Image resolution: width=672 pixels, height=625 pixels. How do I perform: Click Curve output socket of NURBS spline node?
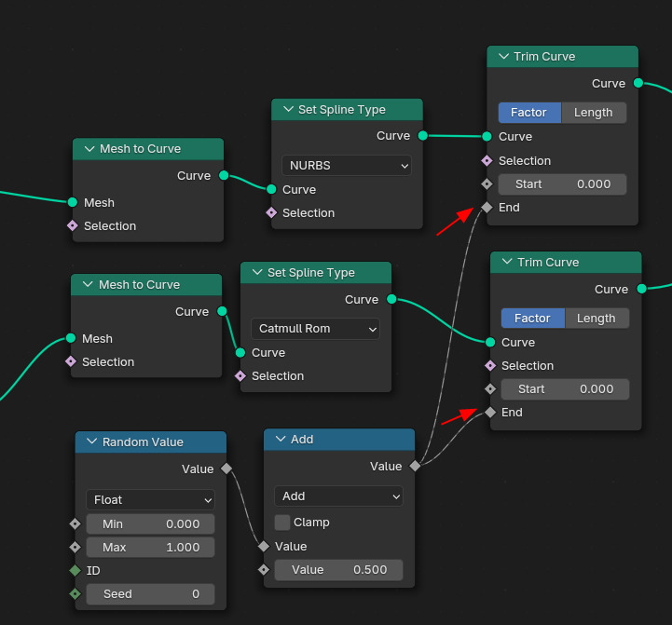click(422, 136)
